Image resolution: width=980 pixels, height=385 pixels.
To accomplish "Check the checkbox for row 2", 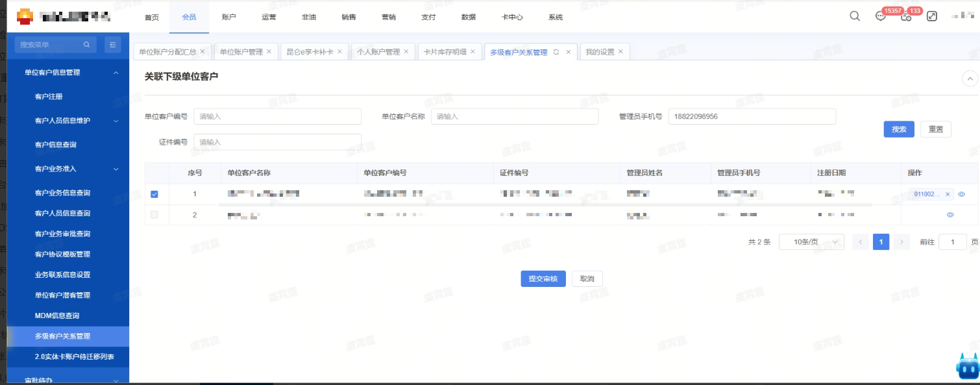I will 154,215.
